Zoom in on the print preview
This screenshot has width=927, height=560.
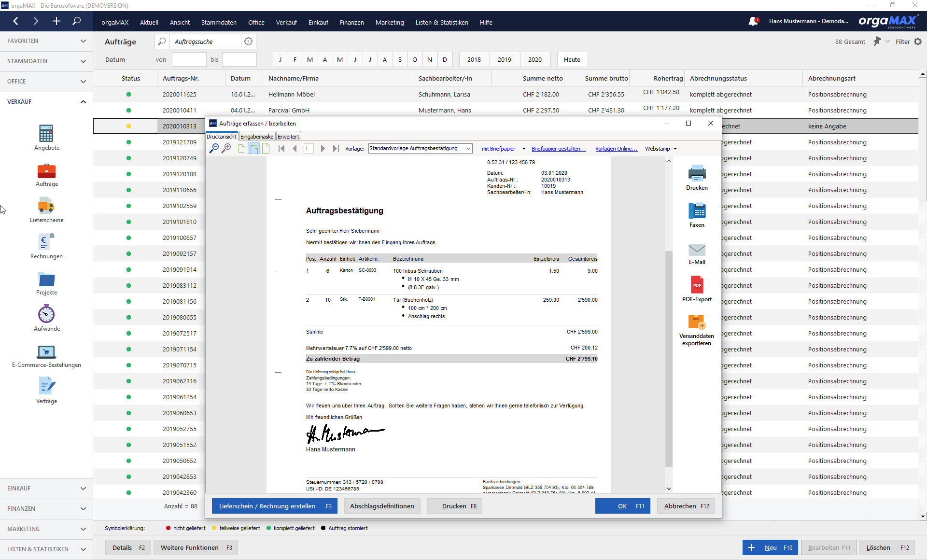tap(226, 148)
